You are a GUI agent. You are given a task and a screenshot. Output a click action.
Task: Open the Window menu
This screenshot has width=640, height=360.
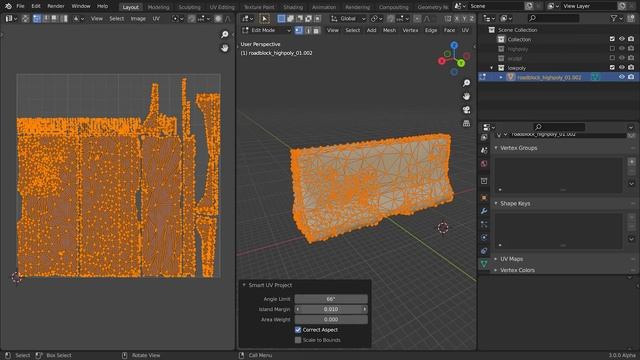81,6
